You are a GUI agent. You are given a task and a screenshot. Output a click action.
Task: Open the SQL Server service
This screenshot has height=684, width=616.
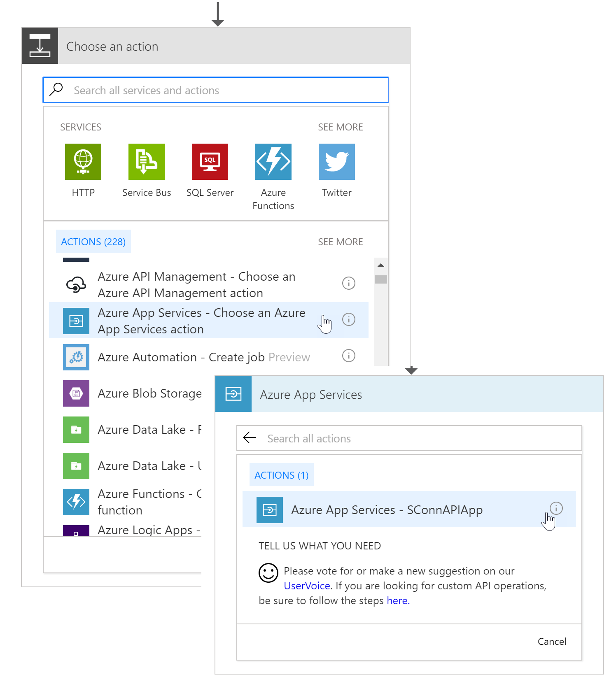[210, 162]
